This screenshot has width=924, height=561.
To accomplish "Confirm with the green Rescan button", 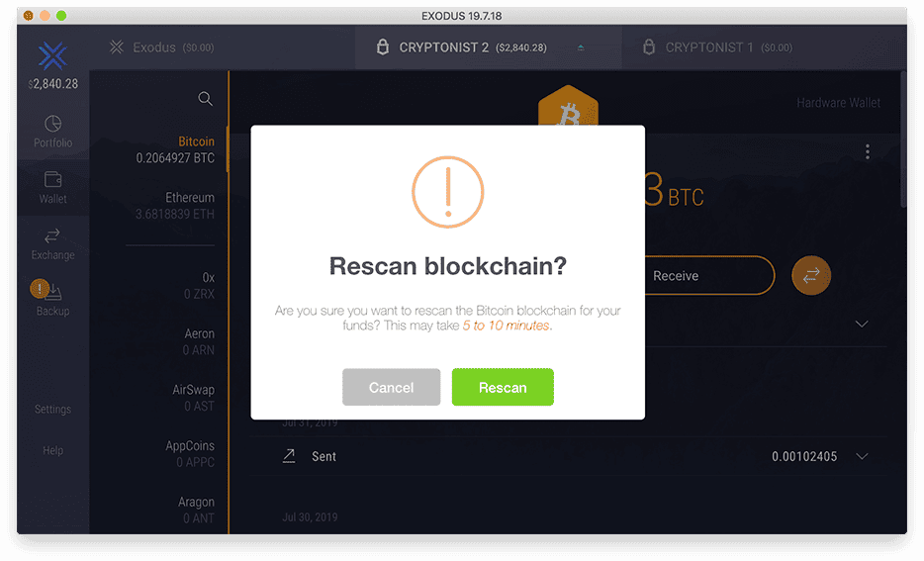I will click(x=503, y=387).
